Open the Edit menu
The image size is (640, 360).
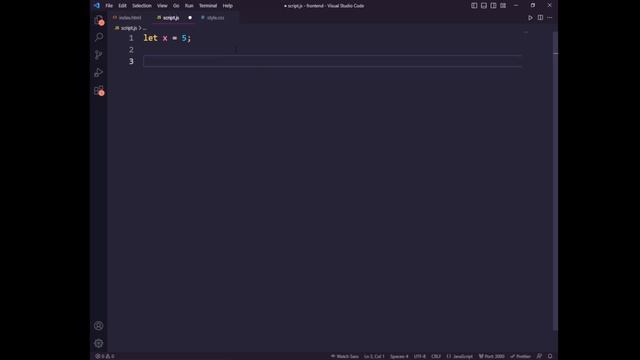(x=122, y=6)
